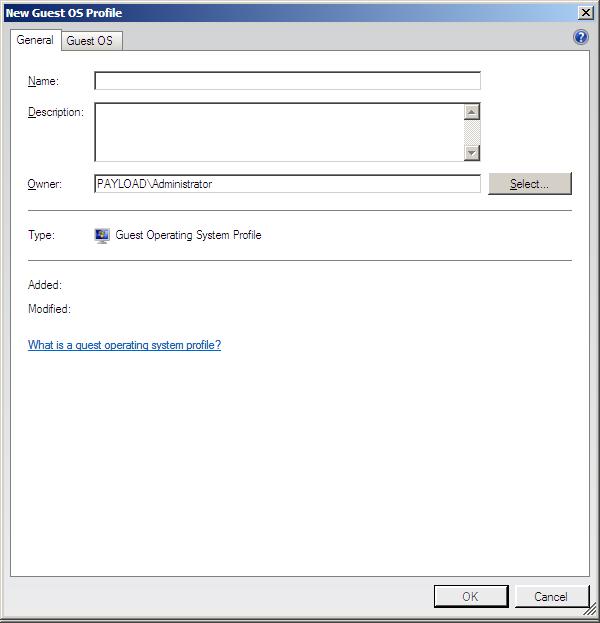600x623 pixels.
Task: Click inside the Description text area
Action: click(278, 131)
